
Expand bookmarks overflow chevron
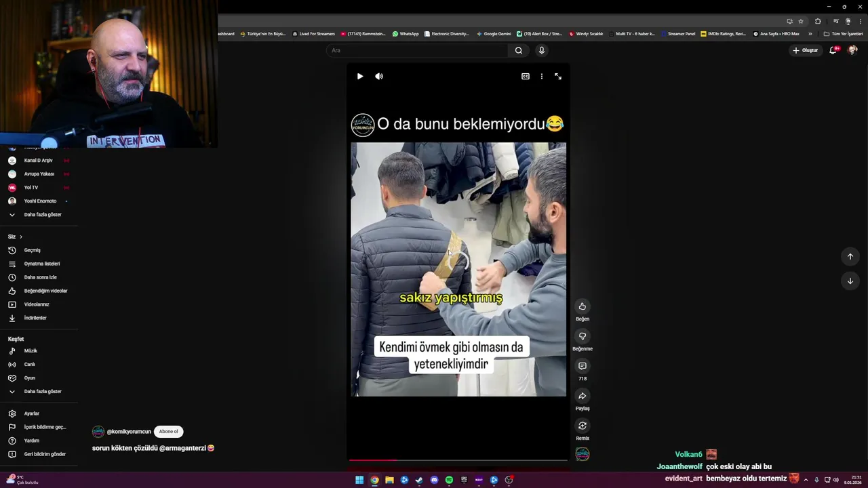tap(810, 34)
